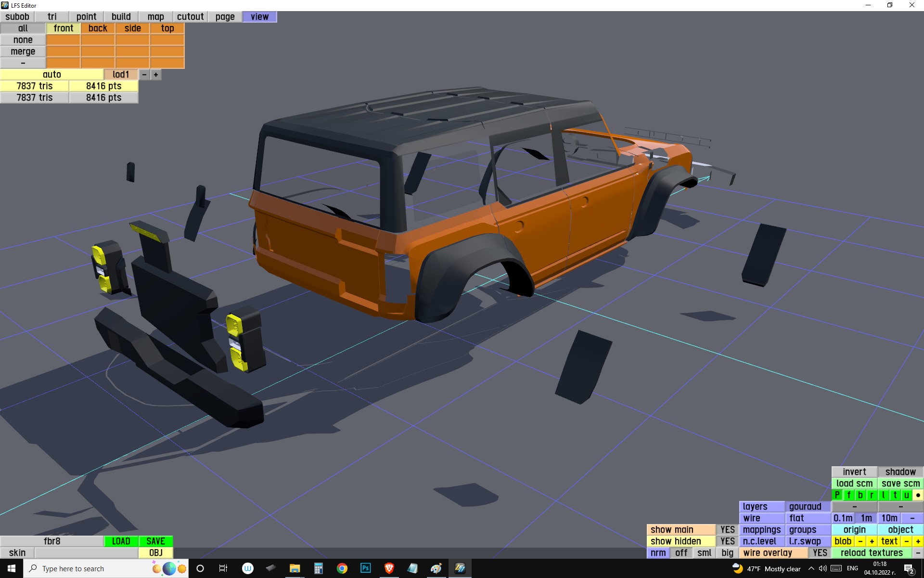The image size is (924, 578).
Task: Open the Calculator taskbar icon
Action: tap(318, 568)
